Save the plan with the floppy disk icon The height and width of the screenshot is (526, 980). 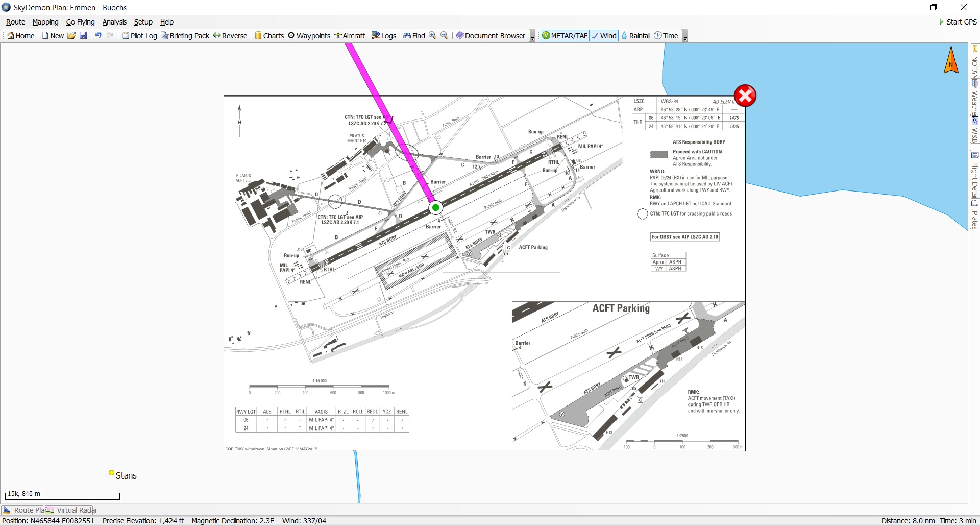click(83, 36)
